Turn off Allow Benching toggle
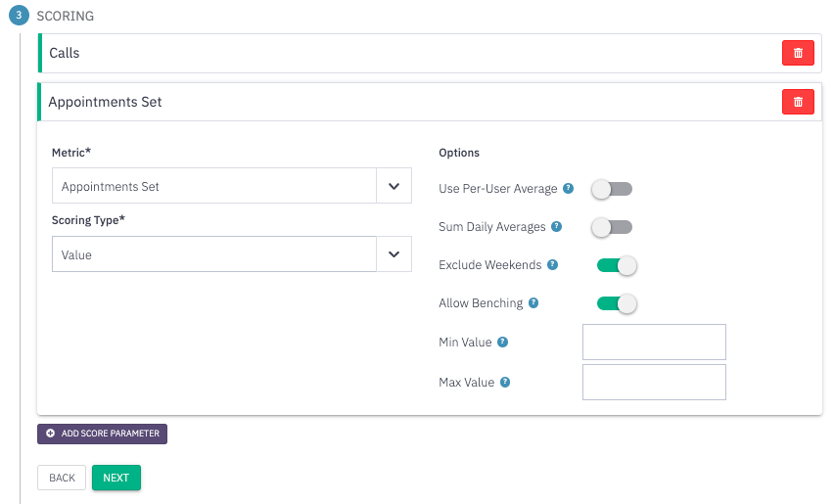 tap(617, 303)
